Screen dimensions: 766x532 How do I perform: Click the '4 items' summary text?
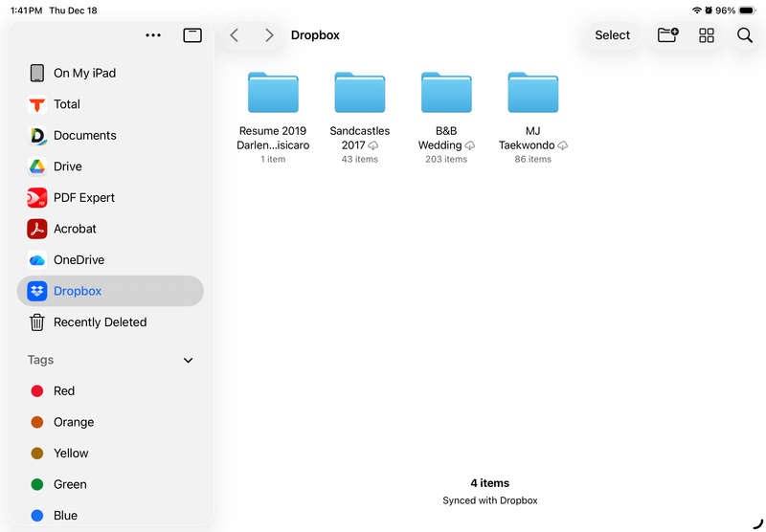pyautogui.click(x=490, y=483)
